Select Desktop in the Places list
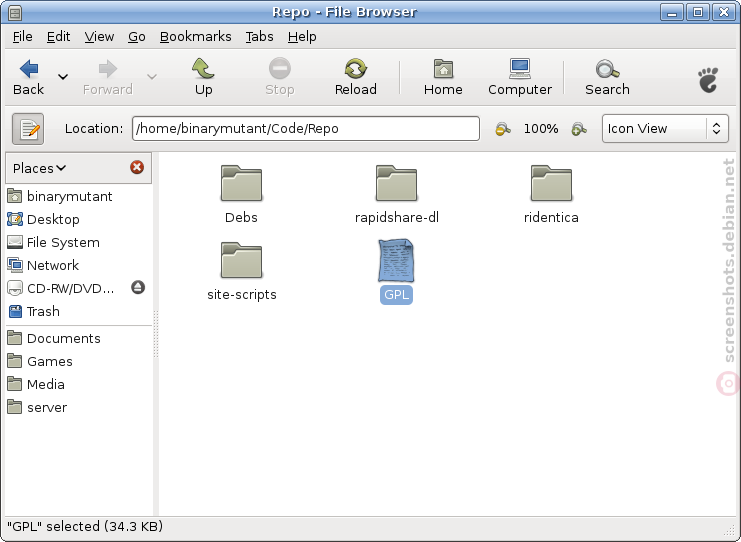The image size is (741, 542). click(x=78, y=219)
